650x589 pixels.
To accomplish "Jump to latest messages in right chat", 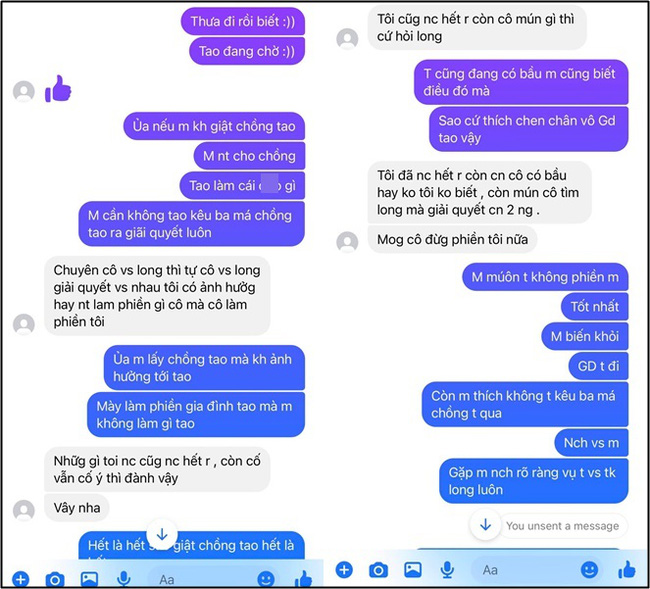I will 485,525.
